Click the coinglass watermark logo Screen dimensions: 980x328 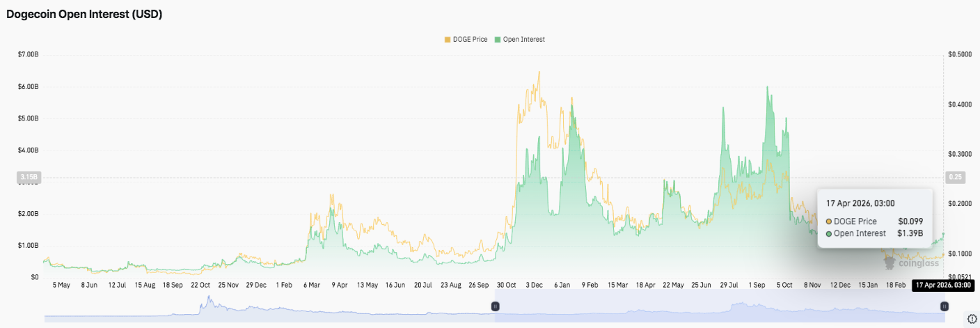(x=910, y=263)
